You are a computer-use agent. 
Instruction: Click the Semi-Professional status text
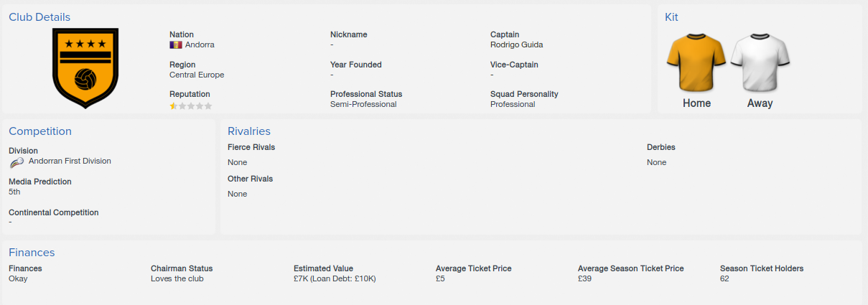(363, 104)
